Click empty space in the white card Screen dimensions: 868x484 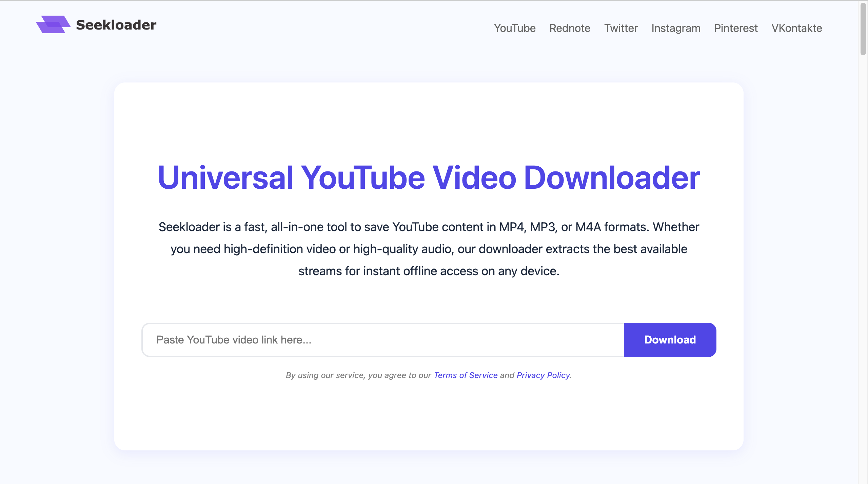[429, 417]
